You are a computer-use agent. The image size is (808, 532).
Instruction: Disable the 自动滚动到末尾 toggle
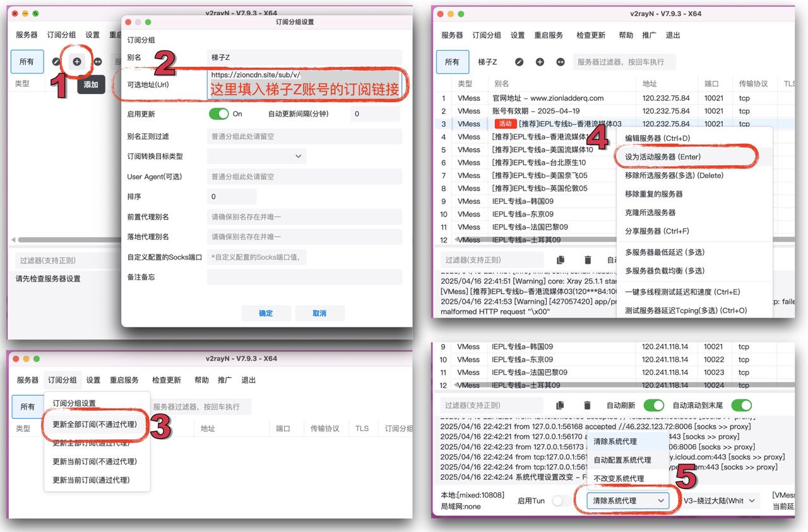pyautogui.click(x=741, y=405)
